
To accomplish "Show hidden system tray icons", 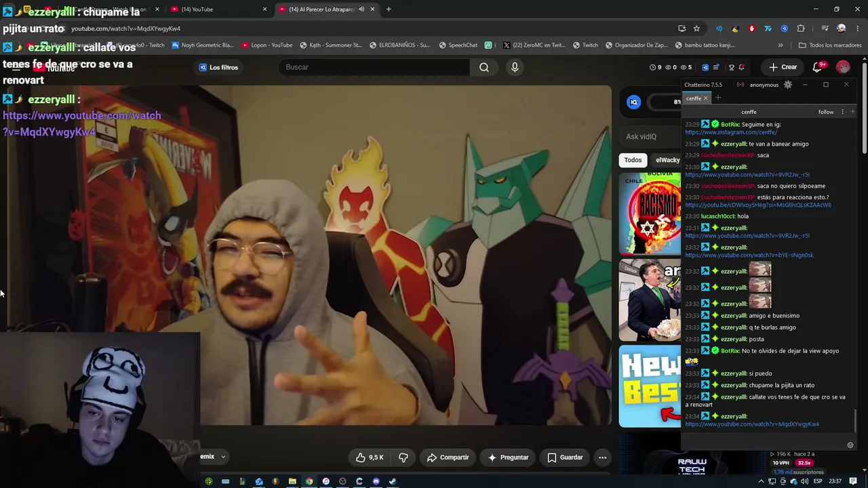I will pyautogui.click(x=761, y=481).
